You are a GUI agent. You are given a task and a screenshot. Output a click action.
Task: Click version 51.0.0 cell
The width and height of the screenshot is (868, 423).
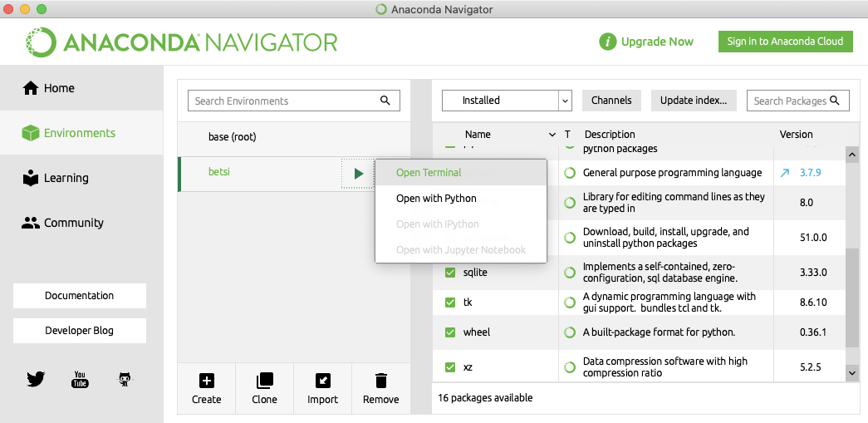[813, 238]
